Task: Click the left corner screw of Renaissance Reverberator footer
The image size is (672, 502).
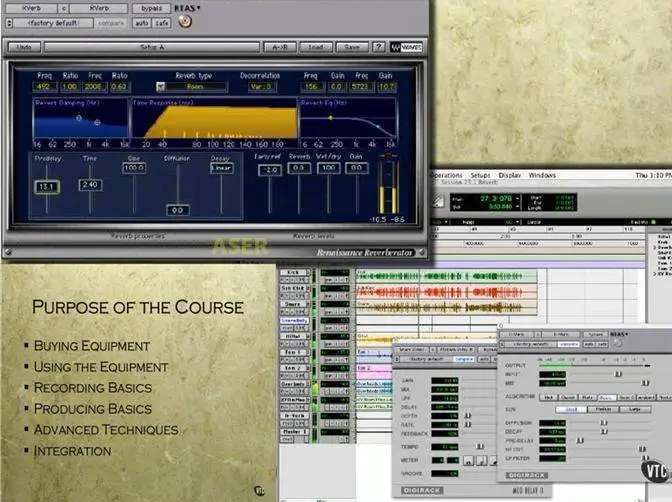Action: pyautogui.click(x=8, y=252)
